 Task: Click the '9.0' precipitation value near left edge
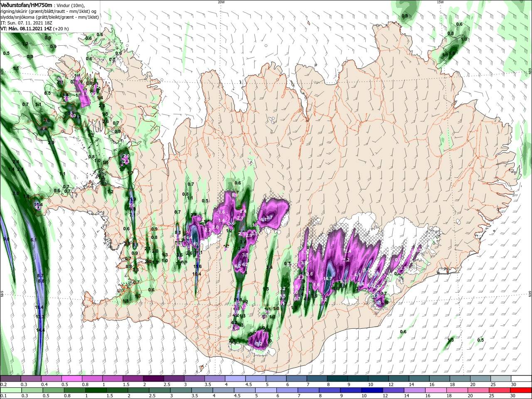(x=6, y=239)
